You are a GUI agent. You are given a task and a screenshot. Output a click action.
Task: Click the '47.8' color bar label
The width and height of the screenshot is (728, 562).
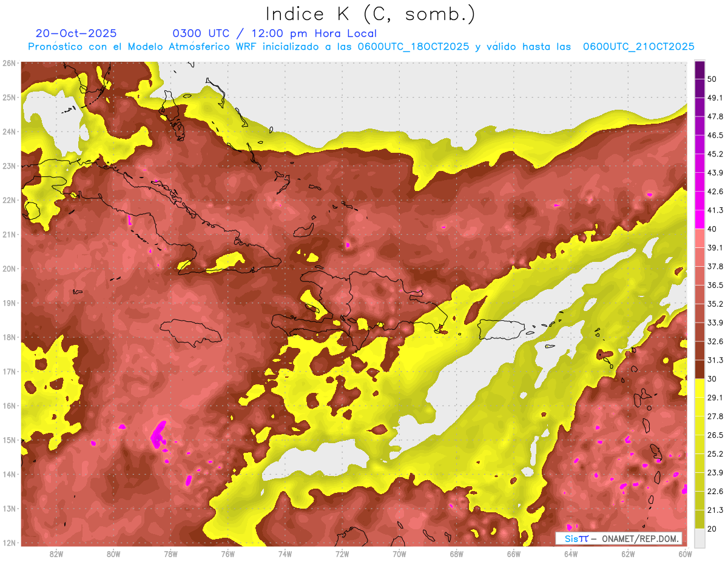[x=715, y=116]
